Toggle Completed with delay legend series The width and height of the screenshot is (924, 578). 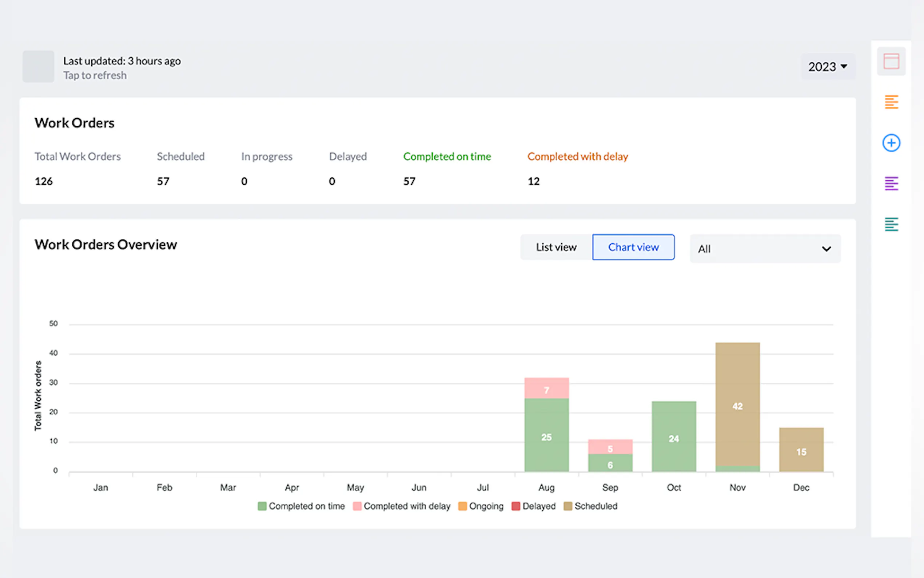point(402,506)
